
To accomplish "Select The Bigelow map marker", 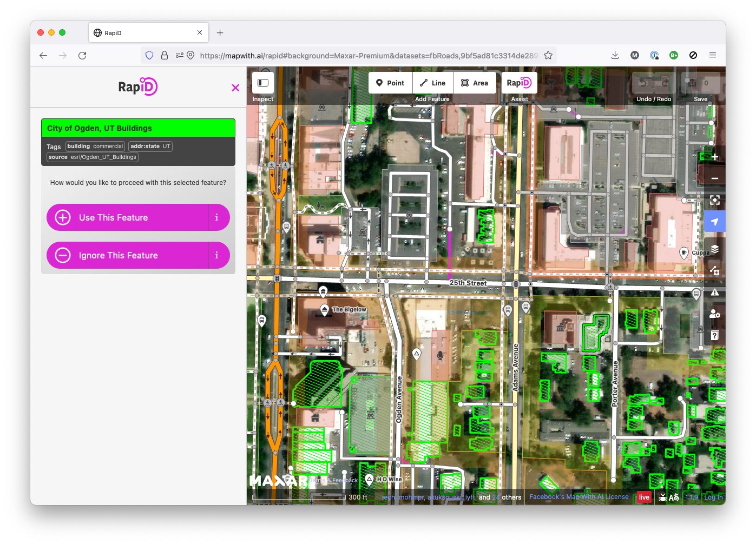I will [325, 310].
